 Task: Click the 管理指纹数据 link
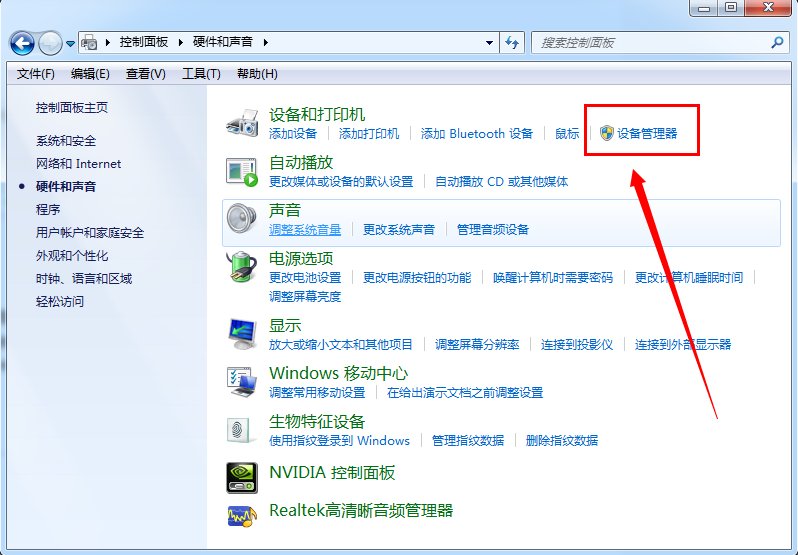coord(468,441)
